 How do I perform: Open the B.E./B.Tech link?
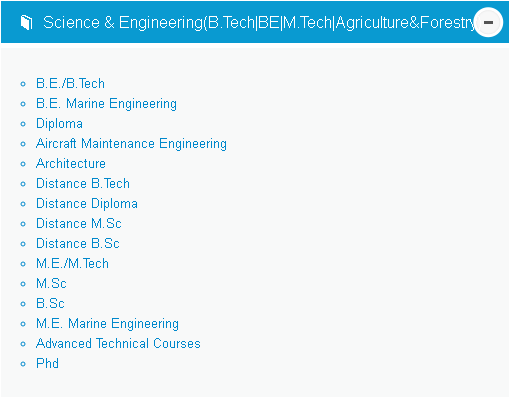pyautogui.click(x=70, y=83)
